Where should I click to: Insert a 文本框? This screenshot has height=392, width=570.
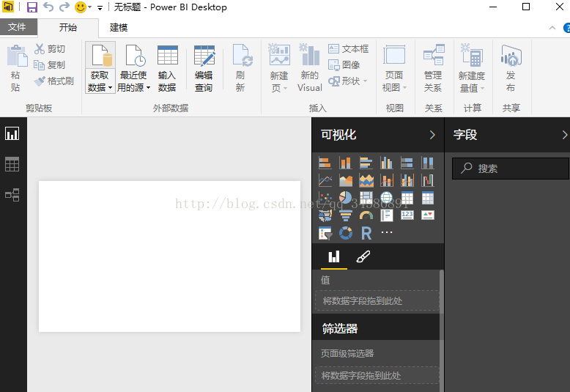(348, 49)
